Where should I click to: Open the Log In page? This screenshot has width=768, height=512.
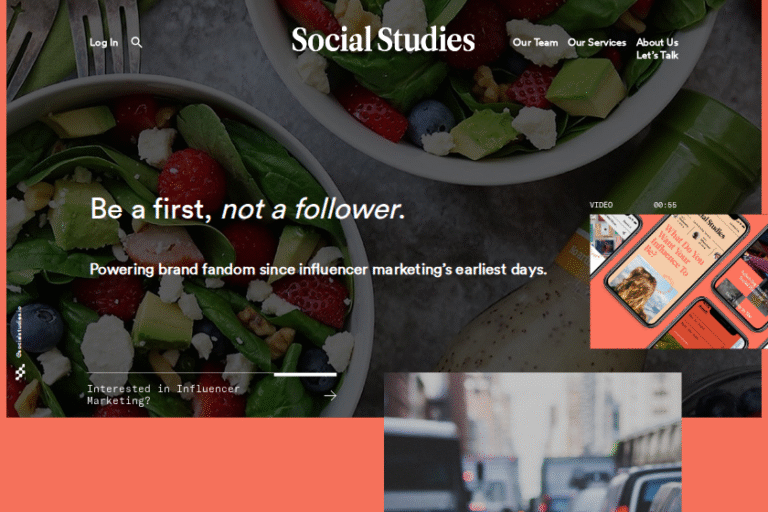click(x=103, y=43)
